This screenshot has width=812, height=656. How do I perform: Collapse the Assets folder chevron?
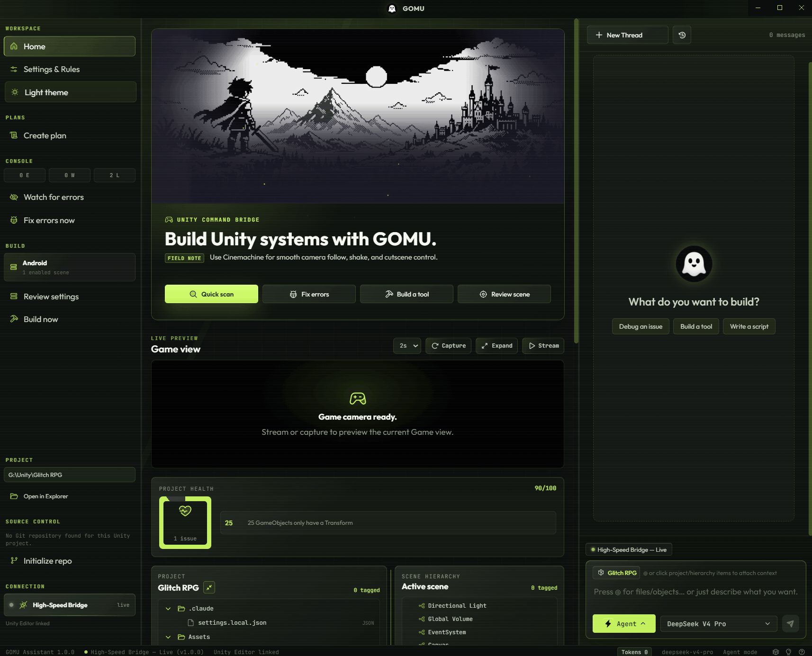[168, 637]
